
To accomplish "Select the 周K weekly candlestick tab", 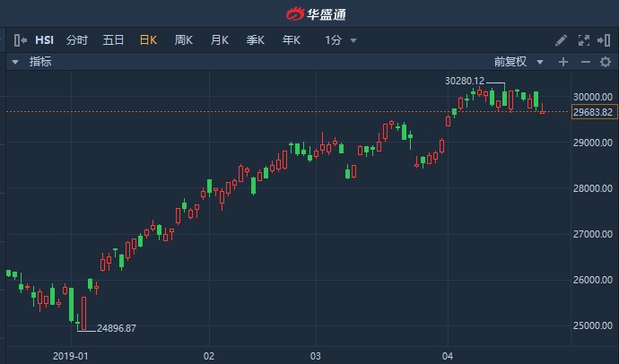I will pos(184,40).
